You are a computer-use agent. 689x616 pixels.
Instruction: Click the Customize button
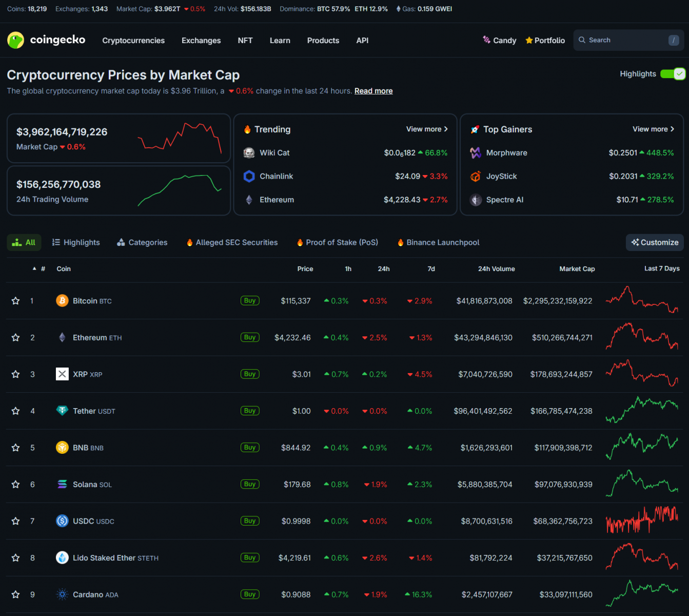tap(655, 242)
